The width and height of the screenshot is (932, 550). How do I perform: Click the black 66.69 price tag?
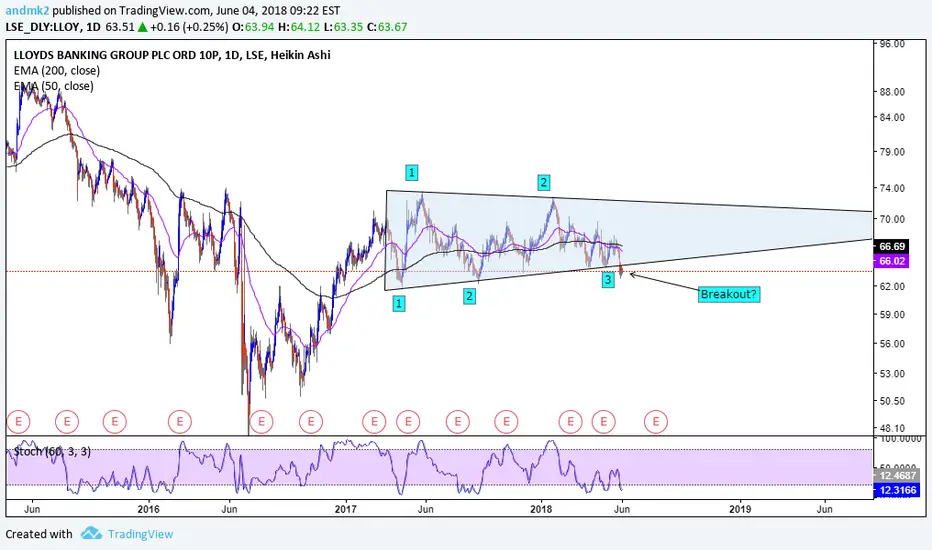point(892,246)
